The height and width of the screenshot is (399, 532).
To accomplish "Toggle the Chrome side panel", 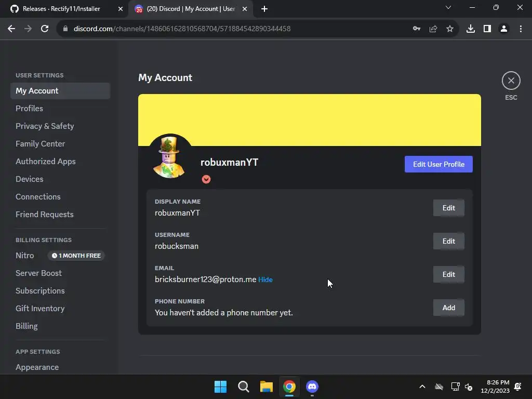I will click(x=487, y=29).
